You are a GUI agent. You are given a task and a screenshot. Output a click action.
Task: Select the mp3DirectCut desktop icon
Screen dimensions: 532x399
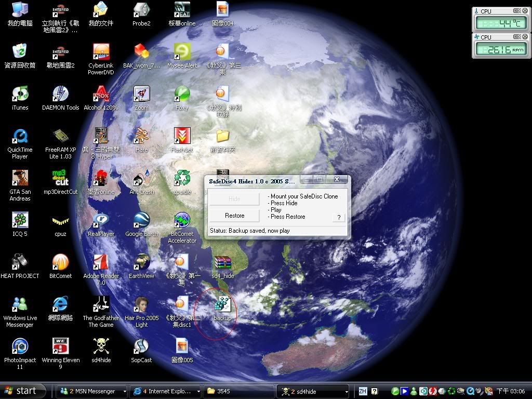[x=61, y=178]
